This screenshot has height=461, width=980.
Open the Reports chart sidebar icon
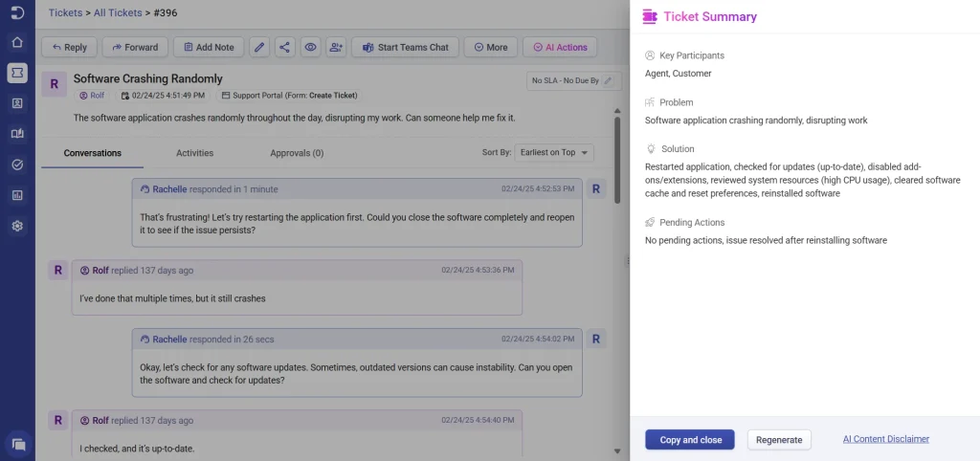(x=17, y=195)
